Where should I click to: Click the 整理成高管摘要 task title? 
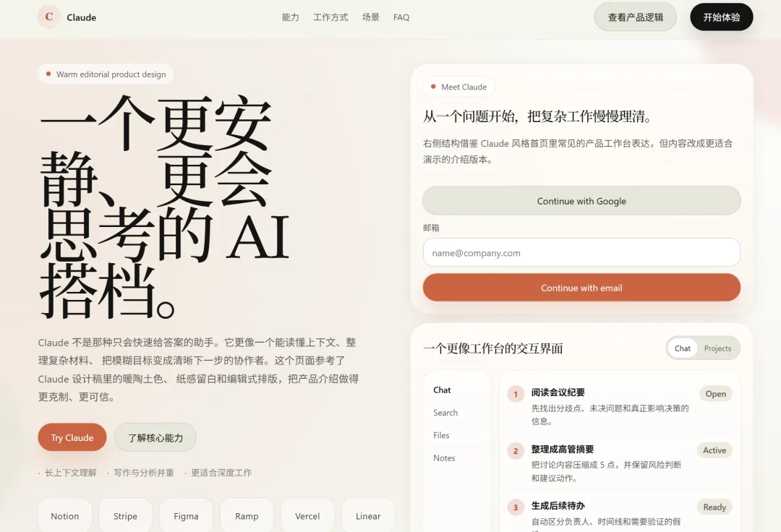click(563, 449)
